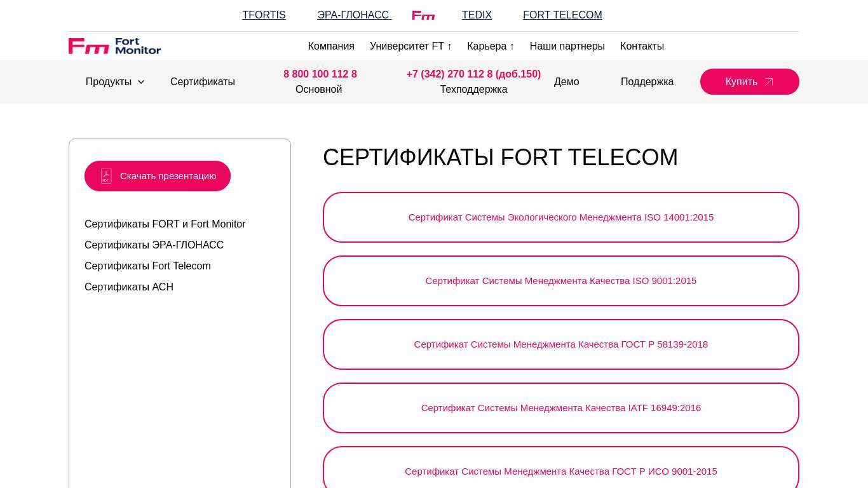
Task: Open the Компания menu item
Action: 331,46
